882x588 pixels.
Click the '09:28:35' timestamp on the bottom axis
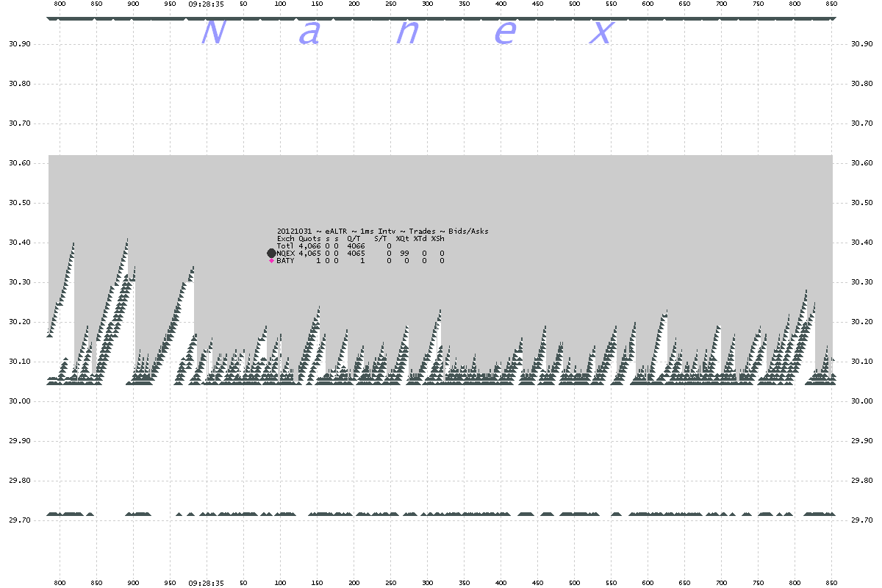click(207, 583)
